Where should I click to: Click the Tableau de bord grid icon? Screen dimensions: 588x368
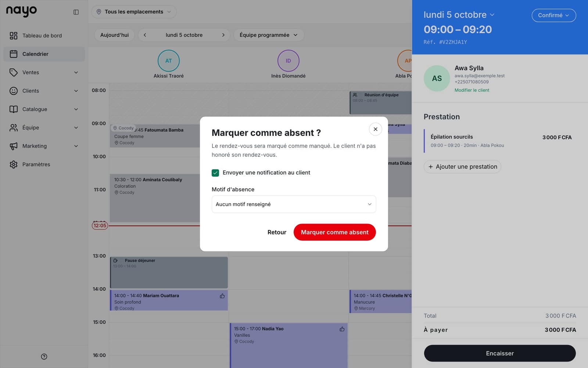(x=14, y=36)
